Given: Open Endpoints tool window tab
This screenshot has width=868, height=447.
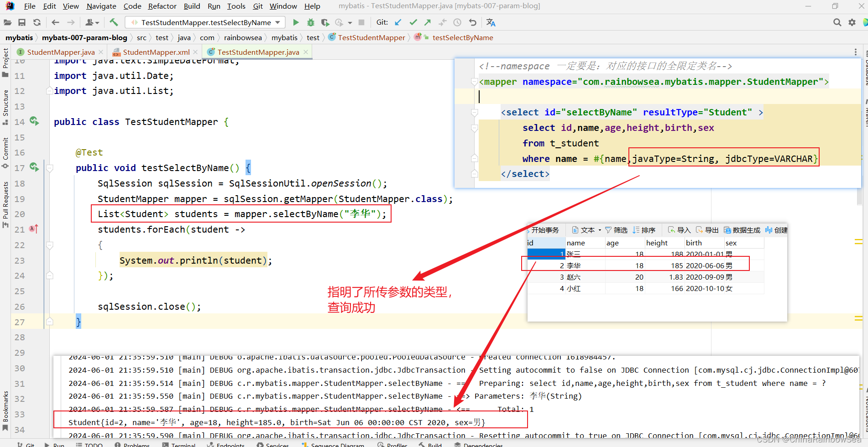Looking at the screenshot, I should click(226, 444).
